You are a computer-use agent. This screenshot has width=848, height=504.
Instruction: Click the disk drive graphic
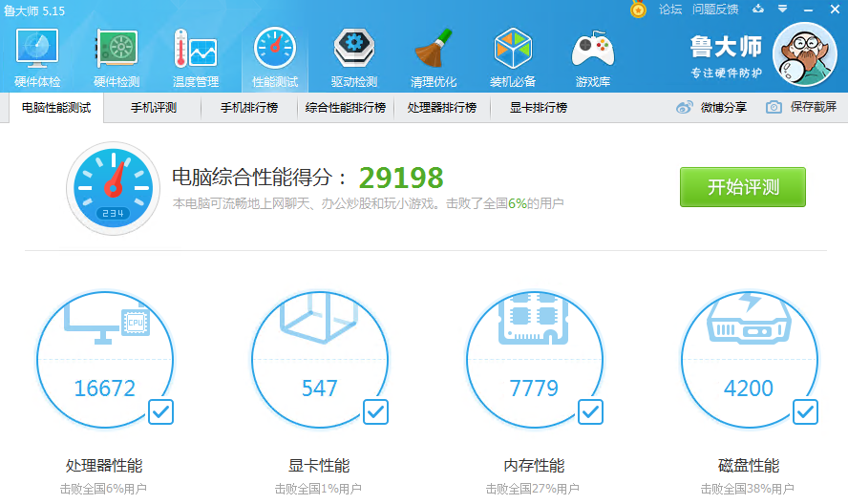pyautogui.click(x=749, y=318)
